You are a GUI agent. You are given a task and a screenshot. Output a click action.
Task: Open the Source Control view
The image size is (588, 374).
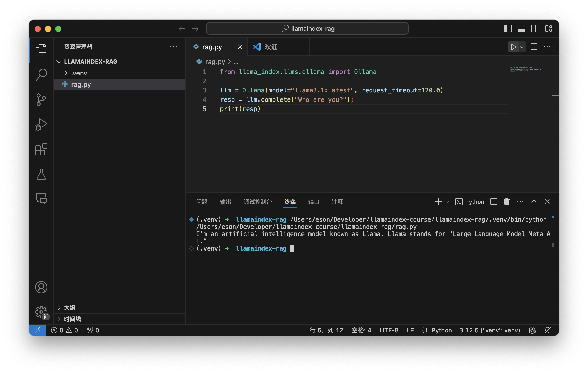click(x=41, y=100)
